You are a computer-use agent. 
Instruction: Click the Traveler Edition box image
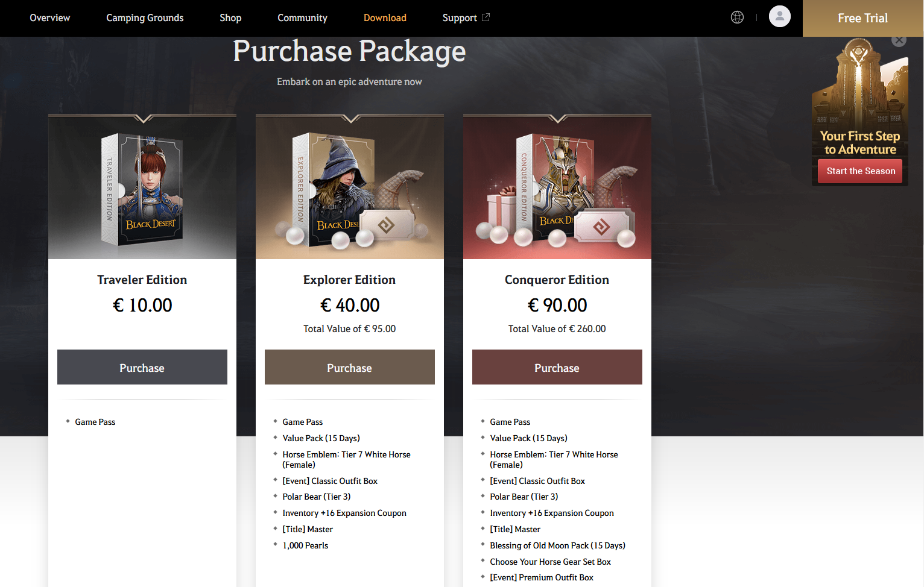pos(142,187)
